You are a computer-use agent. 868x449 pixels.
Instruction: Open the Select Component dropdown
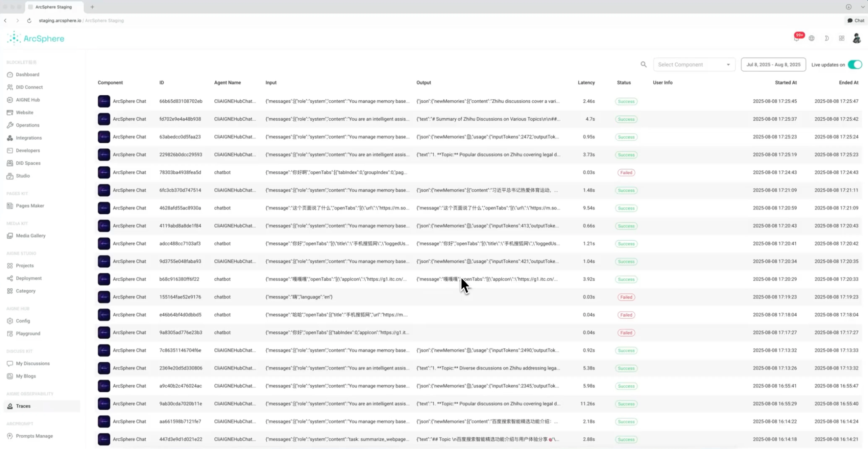(x=694, y=64)
